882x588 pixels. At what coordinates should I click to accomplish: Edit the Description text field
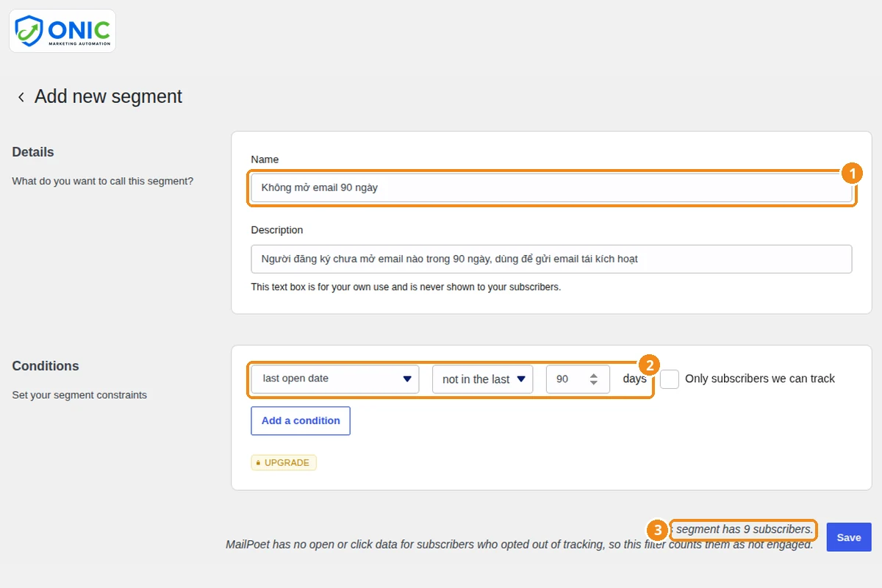(551, 259)
